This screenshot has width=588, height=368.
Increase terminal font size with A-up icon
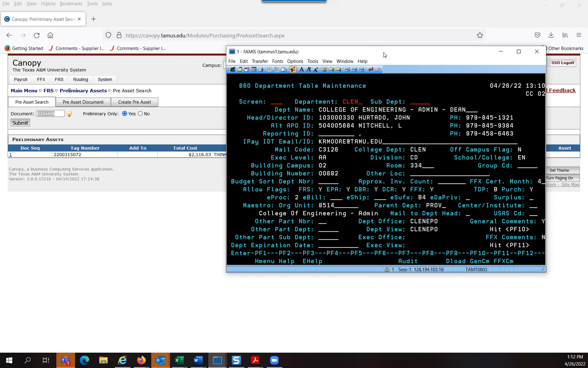[309, 69]
